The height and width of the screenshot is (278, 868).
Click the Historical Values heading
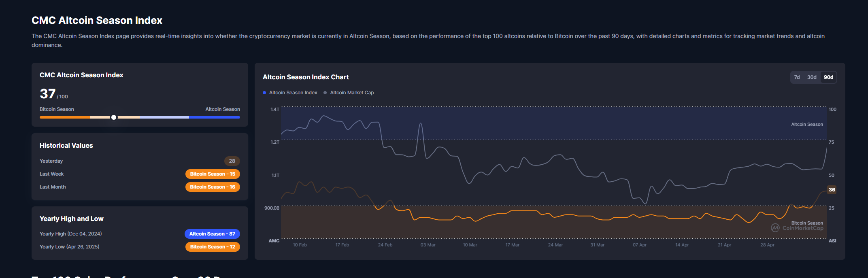[x=66, y=146]
